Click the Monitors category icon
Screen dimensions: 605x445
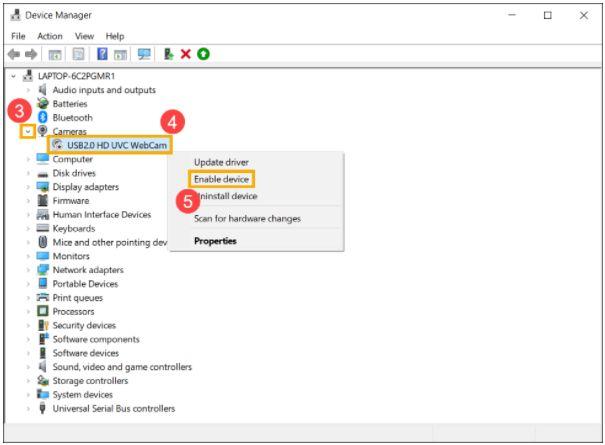pos(42,256)
